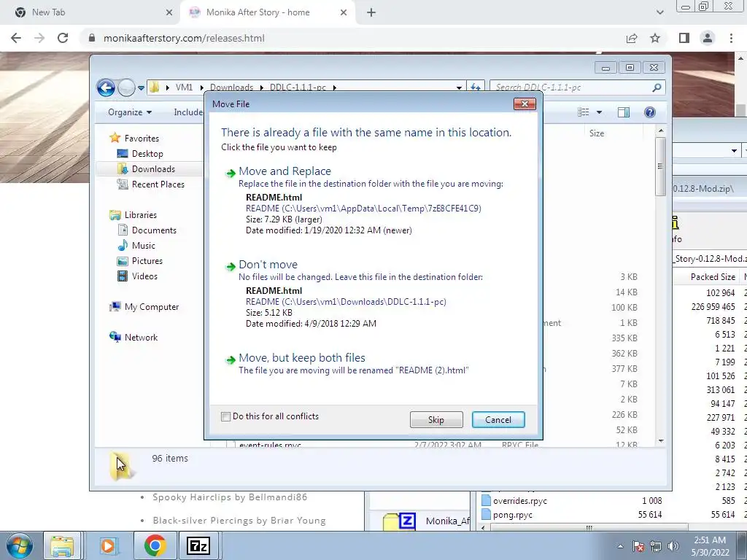The image size is (747, 560).
Task: Close the New Tab tab
Action: (169, 12)
